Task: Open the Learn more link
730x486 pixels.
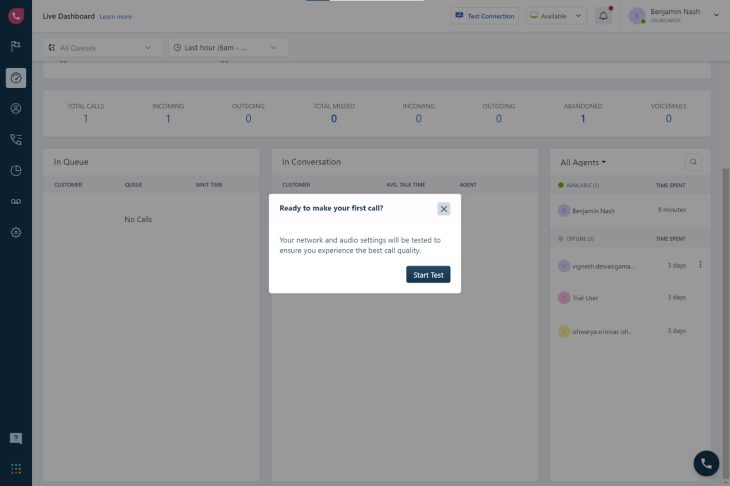Action: [116, 17]
